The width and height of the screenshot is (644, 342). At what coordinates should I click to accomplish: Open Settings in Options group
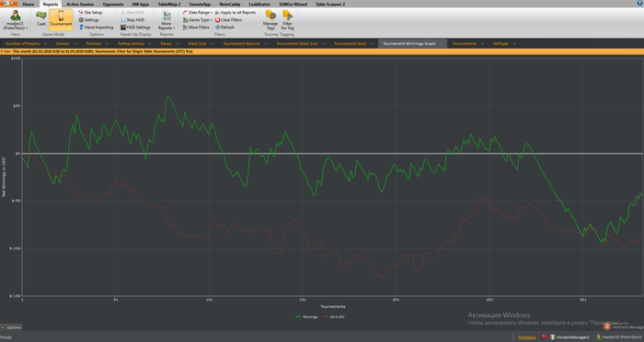point(88,19)
